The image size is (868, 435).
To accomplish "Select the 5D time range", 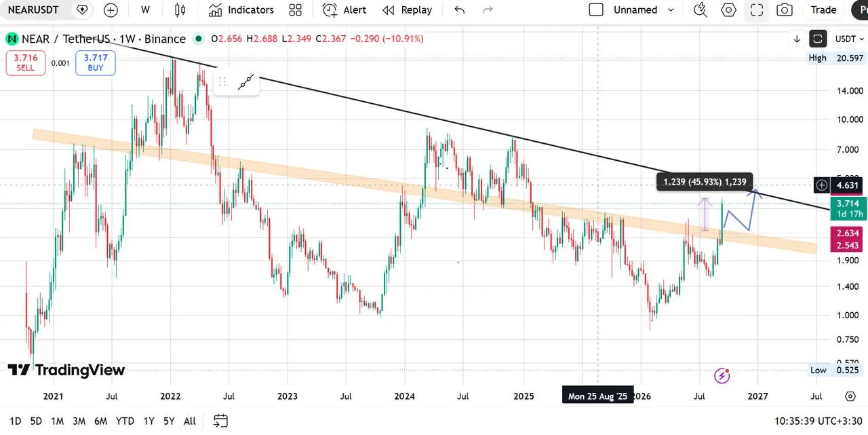I will click(36, 421).
